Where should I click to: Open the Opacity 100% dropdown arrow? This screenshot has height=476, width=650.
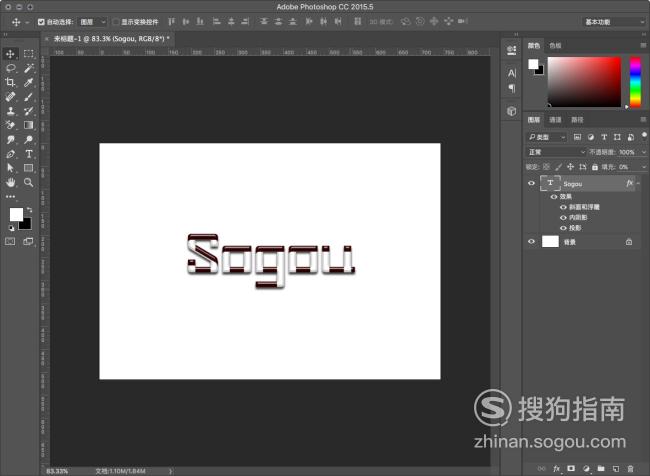[x=644, y=152]
